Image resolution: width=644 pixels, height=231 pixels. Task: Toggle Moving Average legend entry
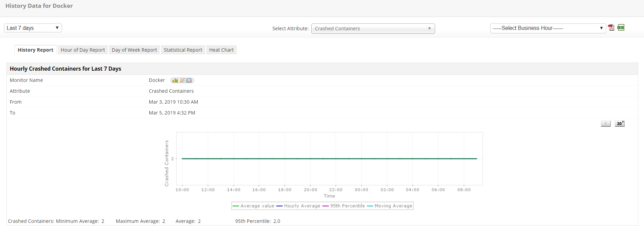point(390,206)
